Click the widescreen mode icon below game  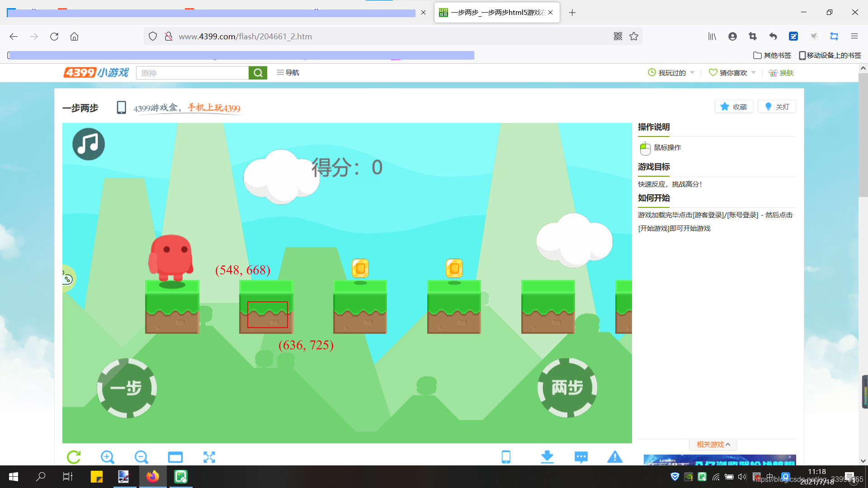tap(175, 457)
